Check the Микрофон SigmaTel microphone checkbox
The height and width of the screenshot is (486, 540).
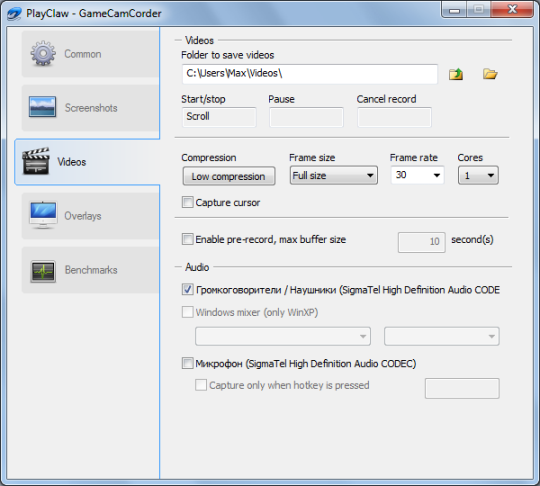click(187, 363)
